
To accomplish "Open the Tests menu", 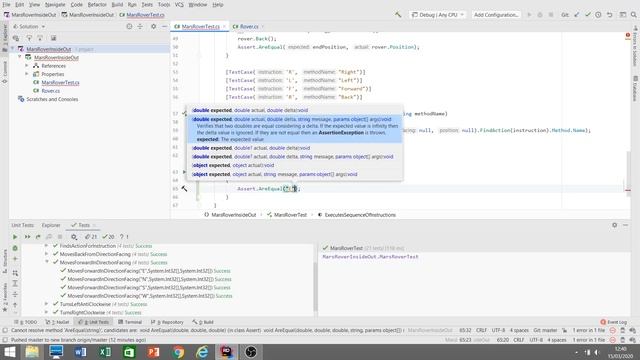I will click(147, 4).
